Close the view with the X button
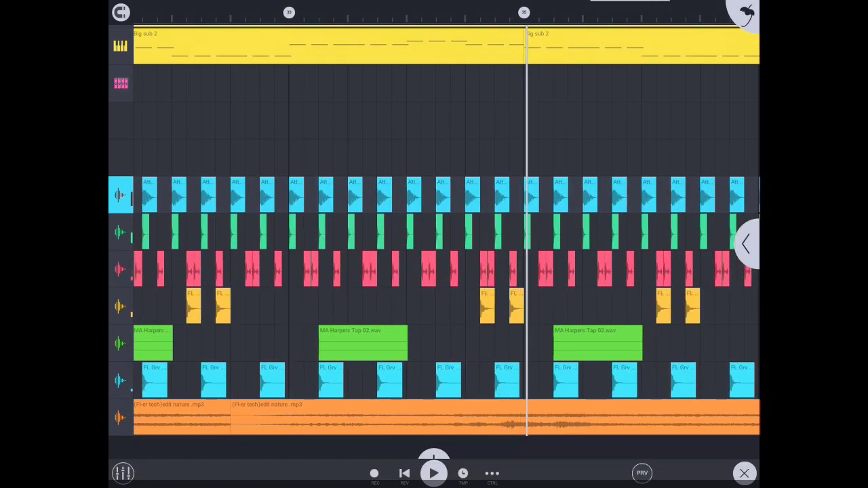This screenshot has height=488, width=868. point(744,473)
